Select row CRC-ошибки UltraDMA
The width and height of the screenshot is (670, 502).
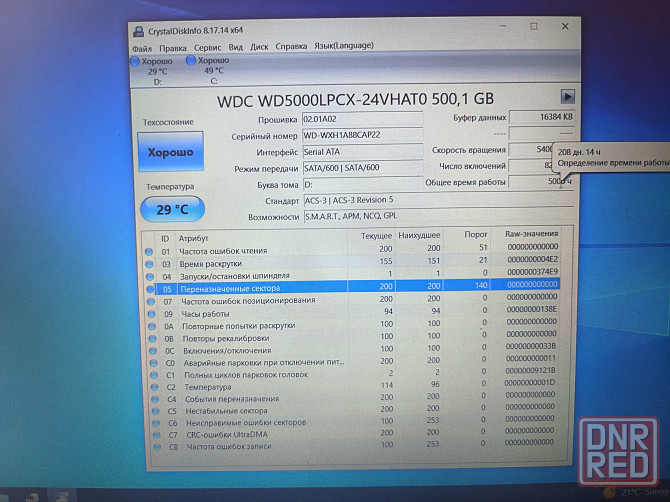pos(356,433)
